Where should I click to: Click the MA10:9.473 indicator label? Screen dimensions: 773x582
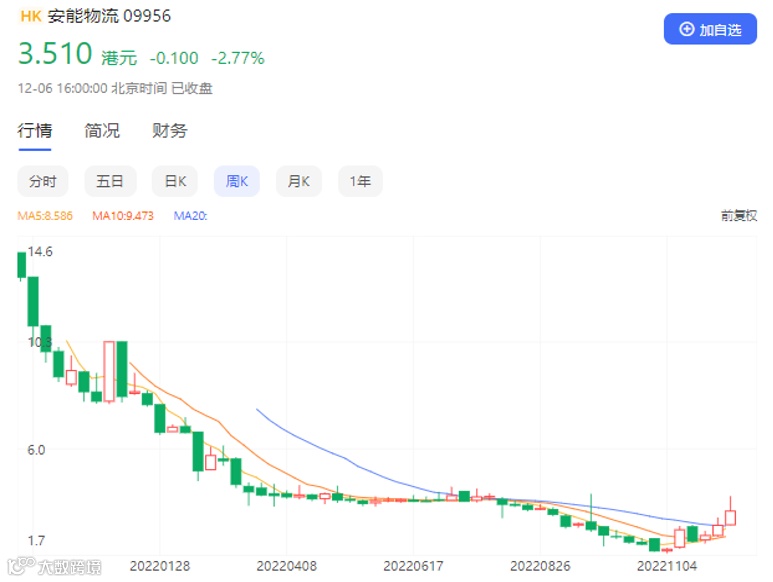coord(123,216)
